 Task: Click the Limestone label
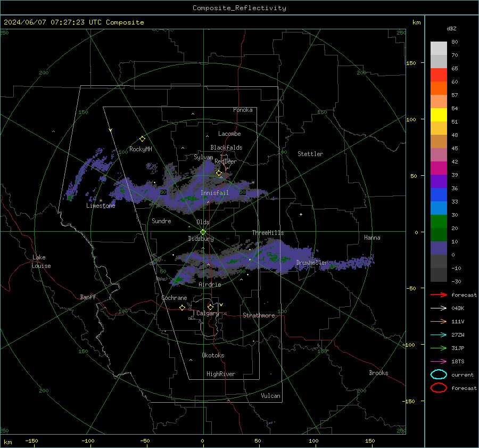coord(101,206)
